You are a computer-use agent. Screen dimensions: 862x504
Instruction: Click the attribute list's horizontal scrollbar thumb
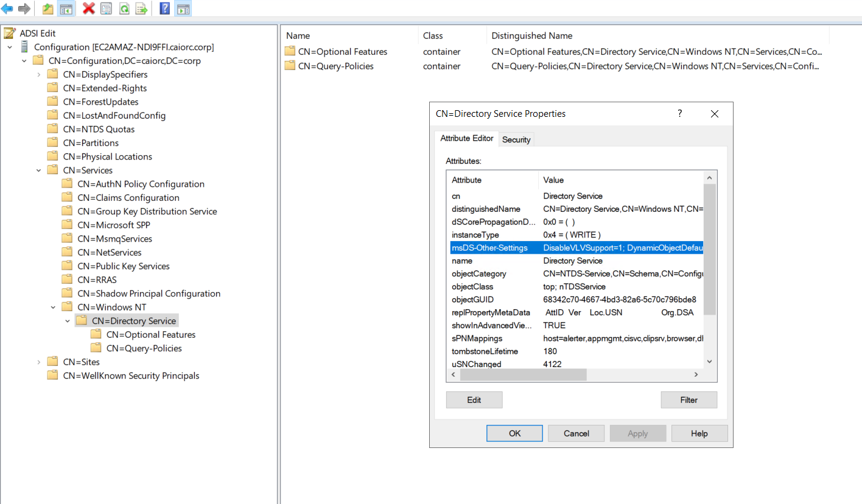pos(524,375)
